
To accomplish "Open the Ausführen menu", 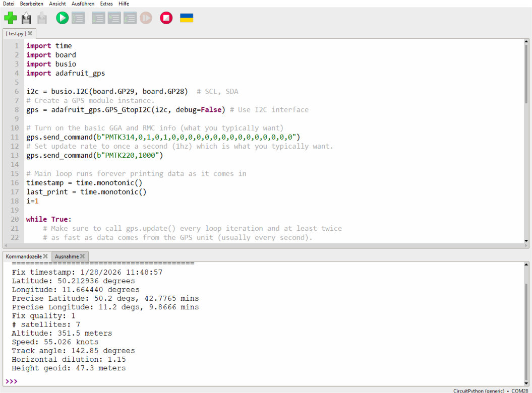I will point(83,4).
